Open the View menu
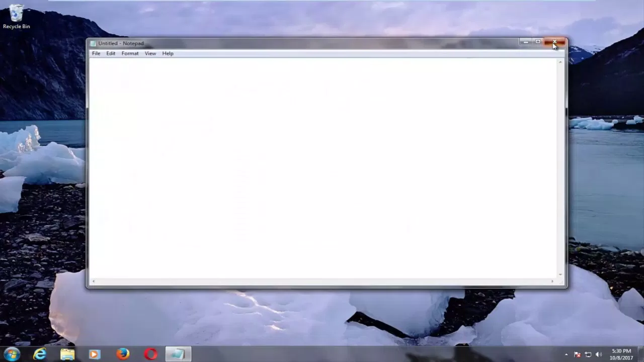Viewport: 644px width, 362px height. click(150, 53)
